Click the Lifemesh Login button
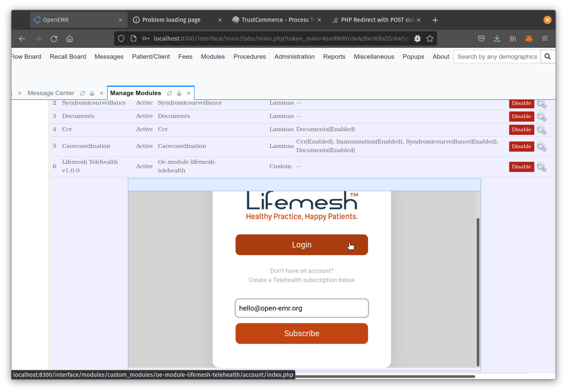This screenshot has width=567, height=392. pyautogui.click(x=301, y=245)
